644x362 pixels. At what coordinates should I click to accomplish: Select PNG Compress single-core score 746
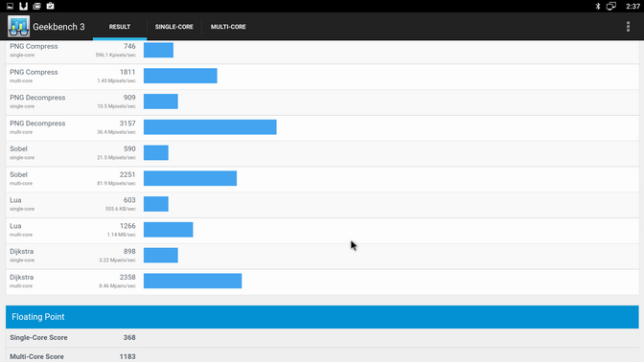click(x=129, y=46)
